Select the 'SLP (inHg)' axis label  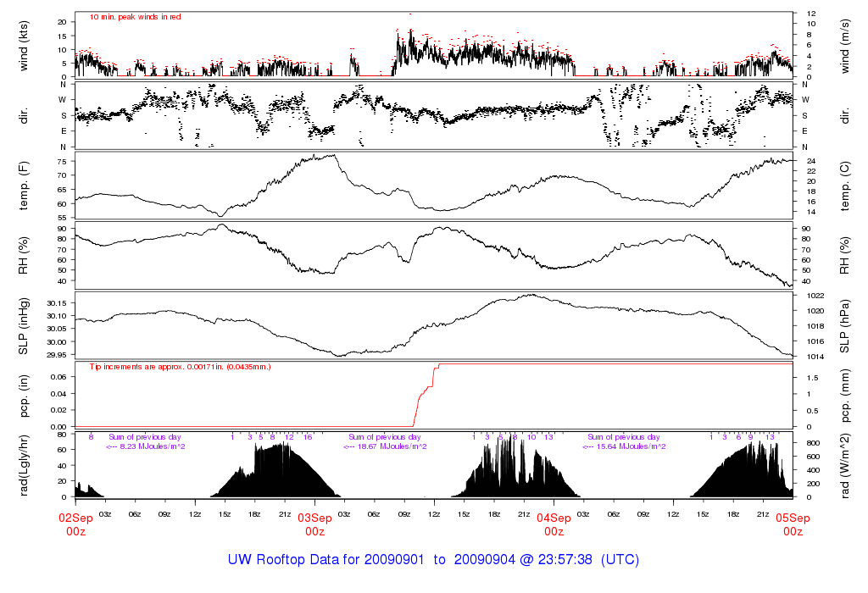tap(23, 326)
